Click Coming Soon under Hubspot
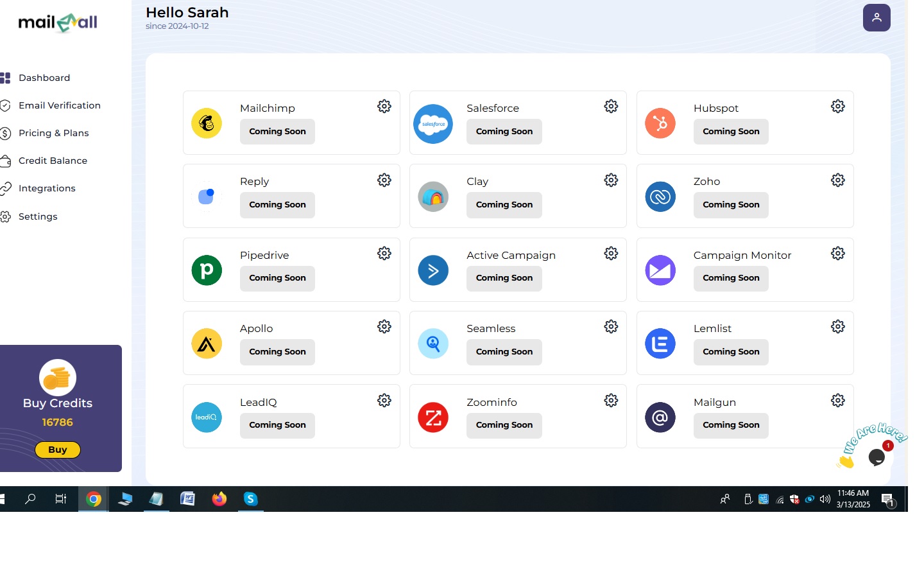This screenshot has height=578, width=924. 731,132
